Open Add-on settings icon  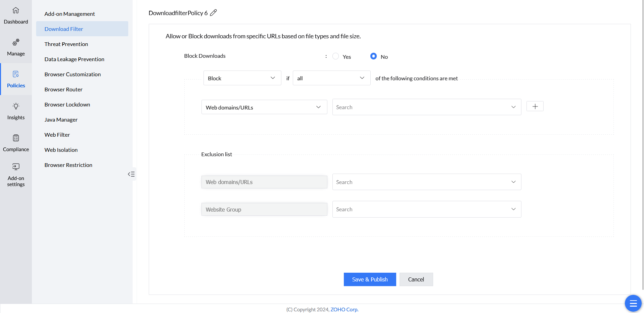pyautogui.click(x=16, y=167)
